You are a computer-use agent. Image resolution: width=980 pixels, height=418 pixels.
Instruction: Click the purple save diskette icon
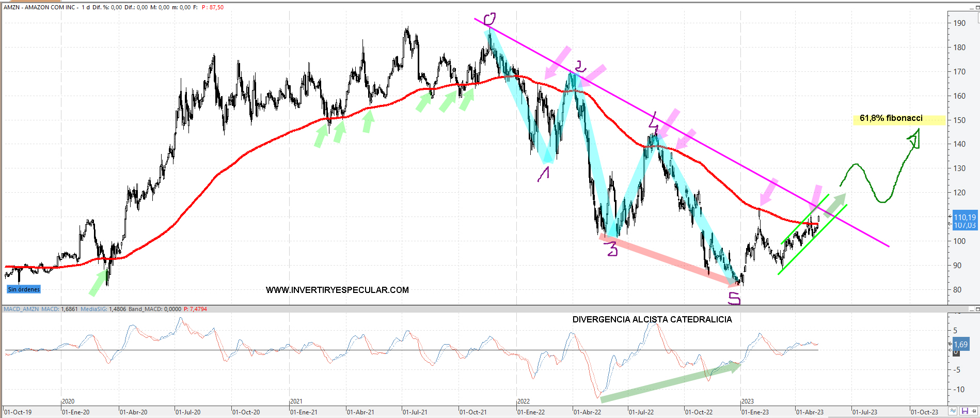[965, 411]
